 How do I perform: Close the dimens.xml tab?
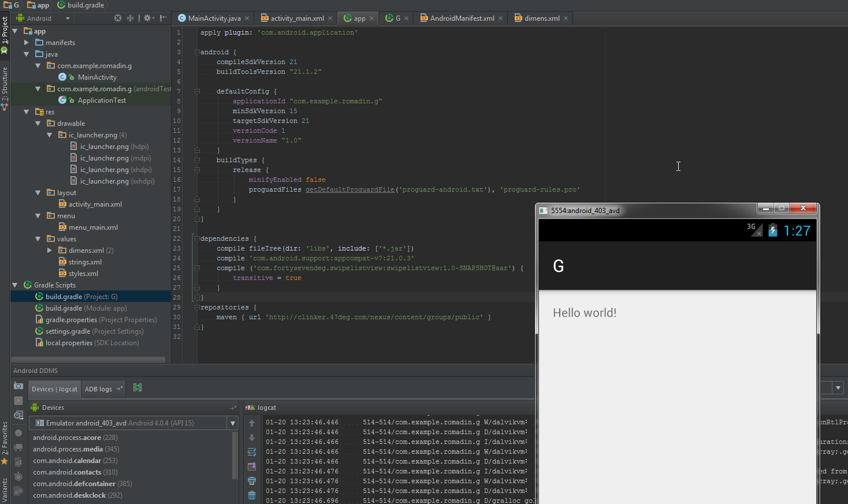[566, 18]
